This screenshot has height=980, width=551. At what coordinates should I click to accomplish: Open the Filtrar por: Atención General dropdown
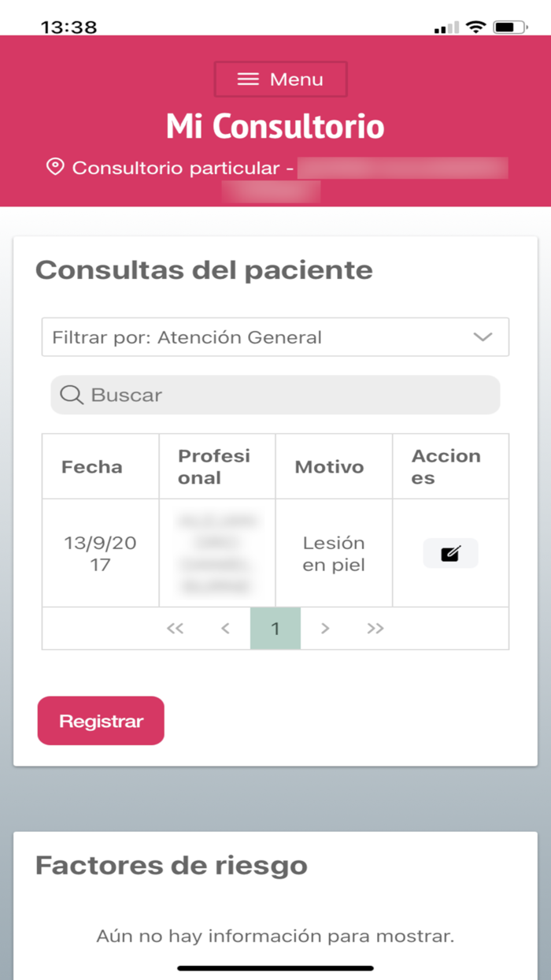(275, 336)
